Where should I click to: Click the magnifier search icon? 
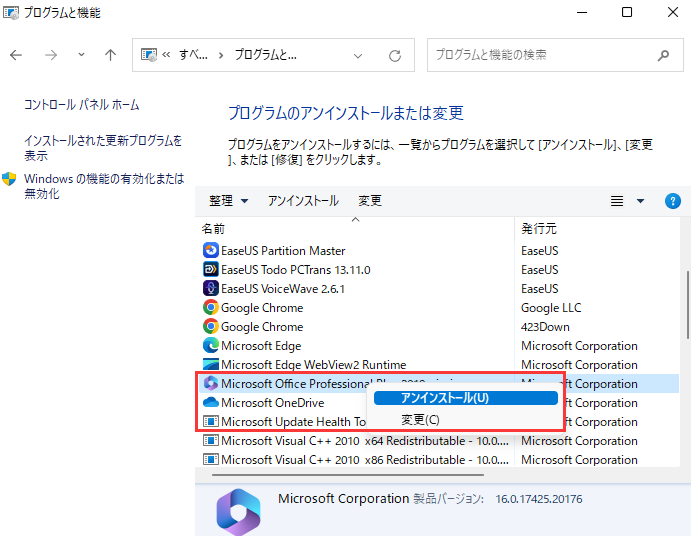pos(663,55)
